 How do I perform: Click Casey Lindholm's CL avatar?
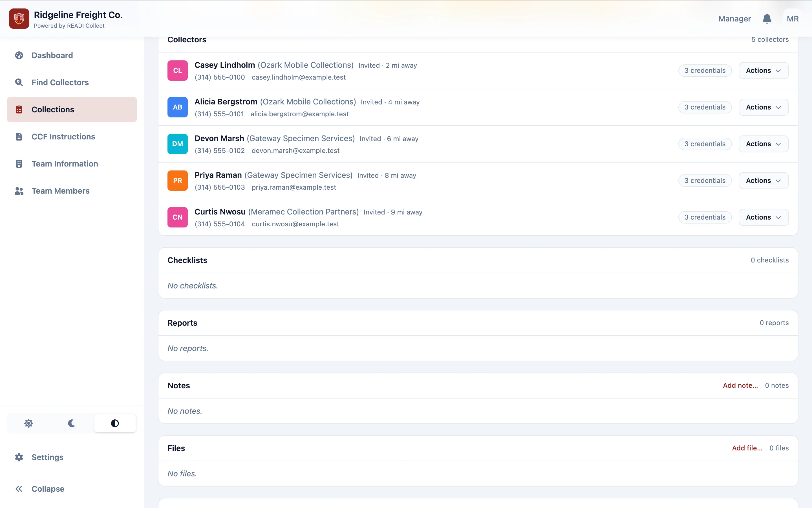178,71
